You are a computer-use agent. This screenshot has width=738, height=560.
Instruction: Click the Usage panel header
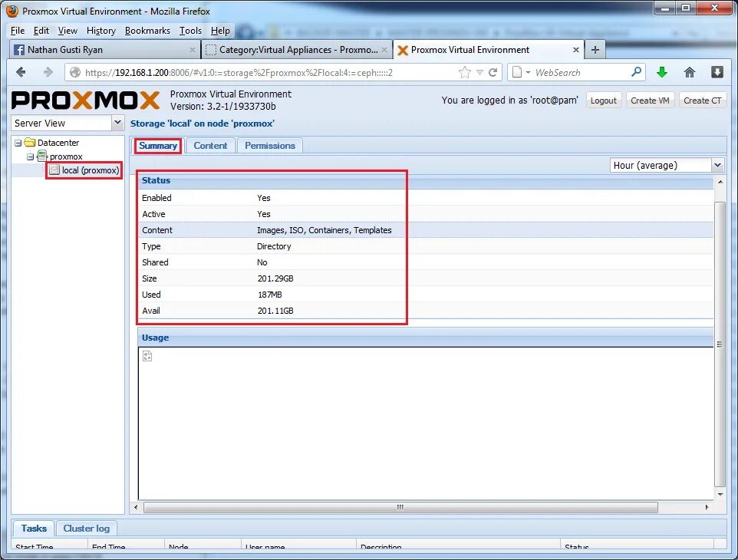point(426,338)
